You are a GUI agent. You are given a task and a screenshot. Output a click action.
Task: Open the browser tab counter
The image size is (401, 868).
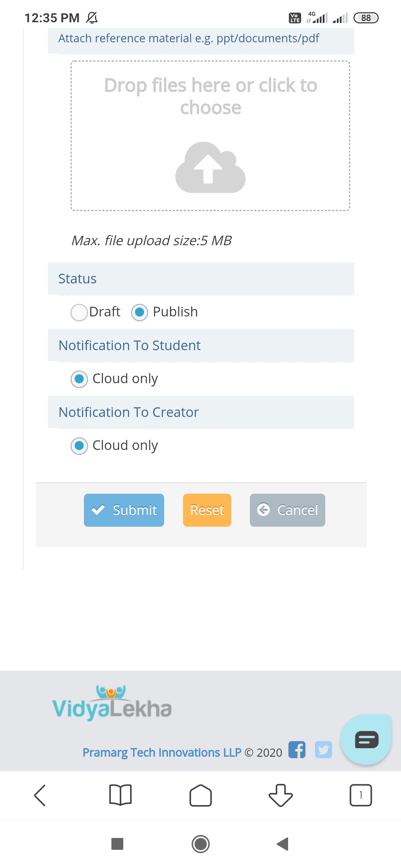tap(361, 795)
